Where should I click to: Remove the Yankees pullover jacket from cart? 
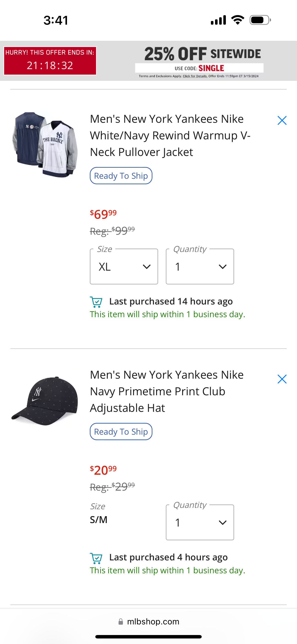click(282, 120)
